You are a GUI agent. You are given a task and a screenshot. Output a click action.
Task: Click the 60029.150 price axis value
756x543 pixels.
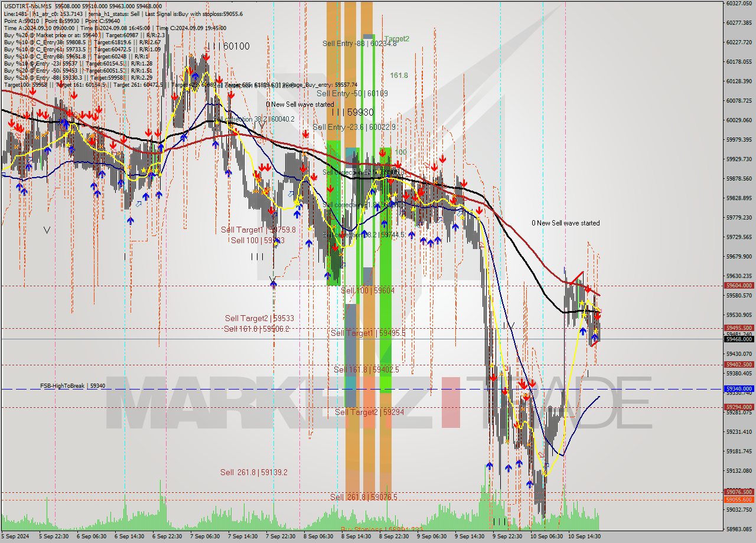pyautogui.click(x=738, y=120)
